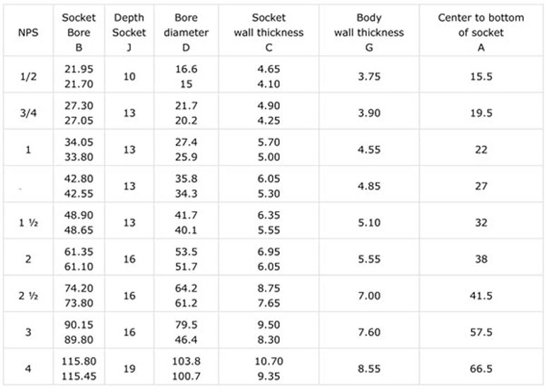
Task: Select socket bore value 34.05
Action: [x=79, y=142]
